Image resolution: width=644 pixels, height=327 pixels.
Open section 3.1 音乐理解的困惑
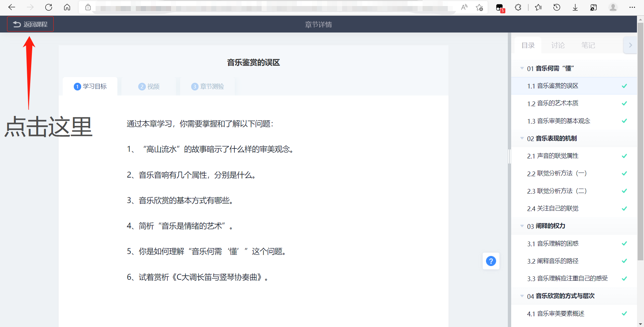pos(574,244)
